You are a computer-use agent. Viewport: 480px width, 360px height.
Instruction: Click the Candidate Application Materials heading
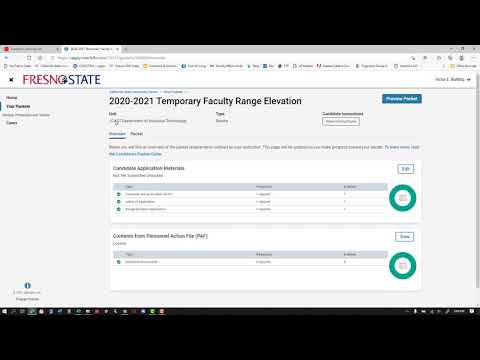(148, 168)
